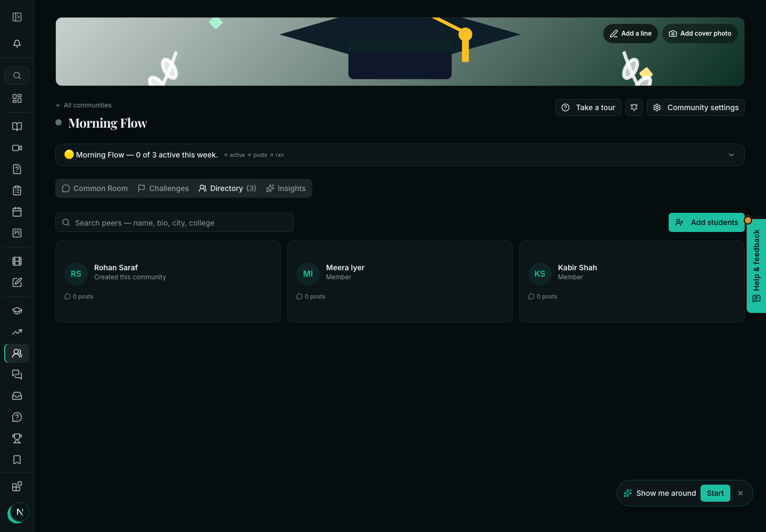Viewport: 766px width, 532px height.
Task: Click the RS avatar circle
Action: [x=76, y=274]
